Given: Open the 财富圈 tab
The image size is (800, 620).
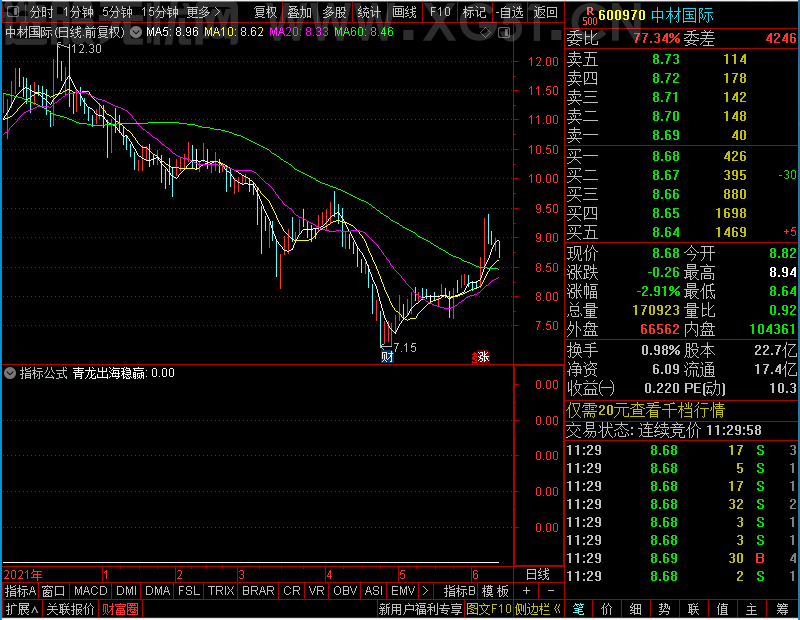Looking at the screenshot, I should click(x=120, y=609).
